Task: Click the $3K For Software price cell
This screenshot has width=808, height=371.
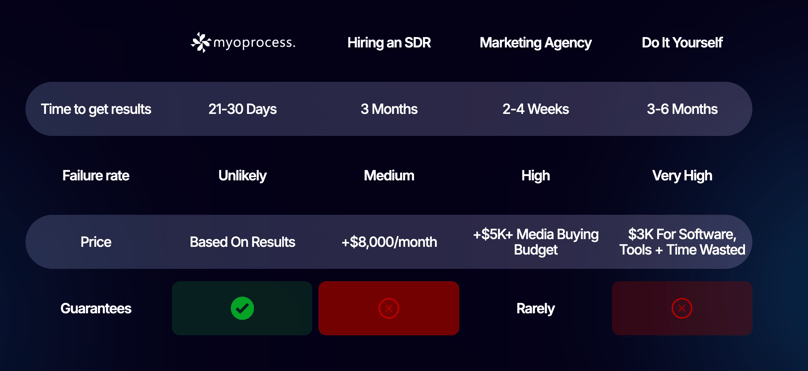Action: pos(682,242)
